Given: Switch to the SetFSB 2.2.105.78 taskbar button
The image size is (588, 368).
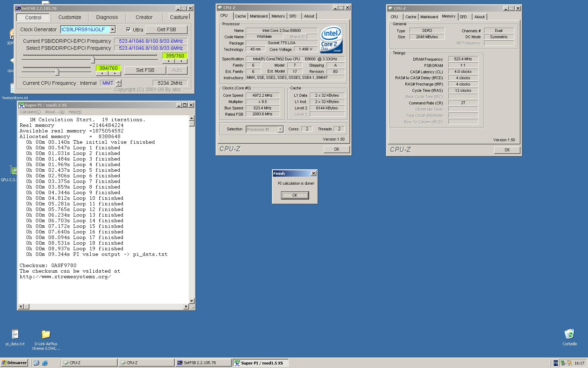Looking at the screenshot, I should [203, 363].
